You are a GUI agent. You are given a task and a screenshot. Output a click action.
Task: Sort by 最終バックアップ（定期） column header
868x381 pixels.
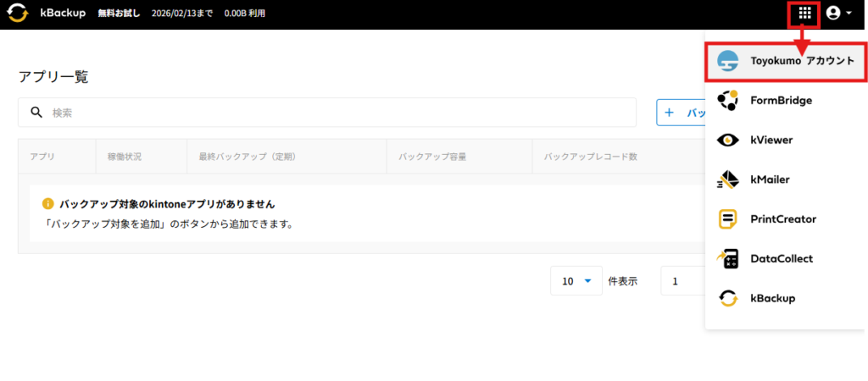(x=247, y=157)
